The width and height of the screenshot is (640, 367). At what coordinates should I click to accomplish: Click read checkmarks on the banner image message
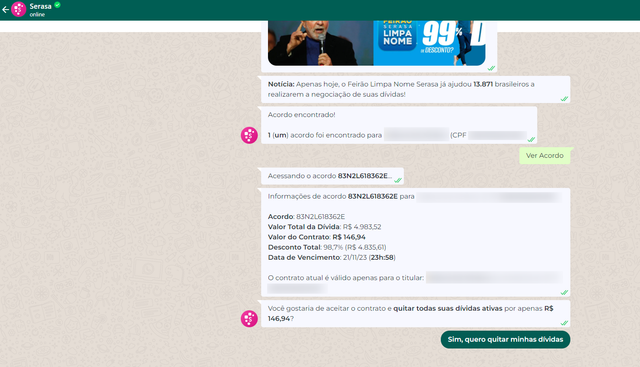[x=491, y=68]
